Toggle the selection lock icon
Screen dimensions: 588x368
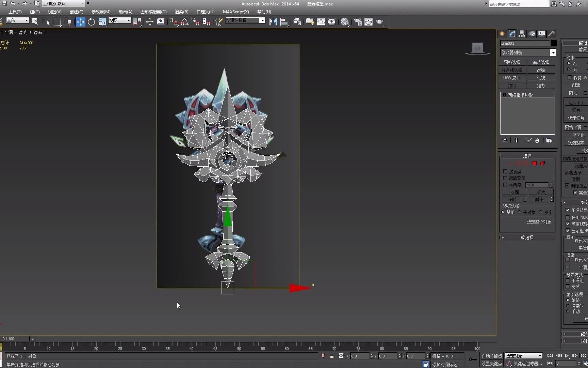[x=332, y=356]
